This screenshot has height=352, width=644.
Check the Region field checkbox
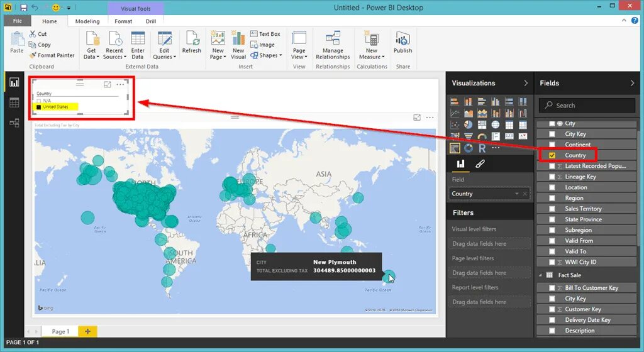click(552, 198)
